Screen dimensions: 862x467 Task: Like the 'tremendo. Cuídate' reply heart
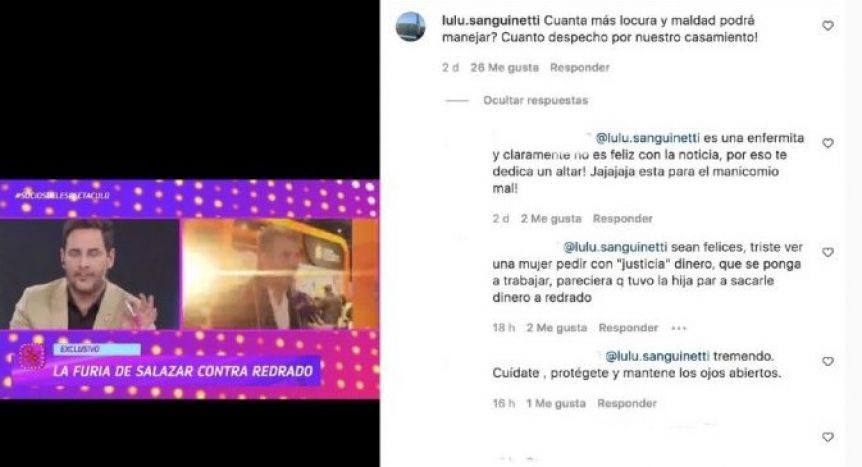[x=827, y=361]
